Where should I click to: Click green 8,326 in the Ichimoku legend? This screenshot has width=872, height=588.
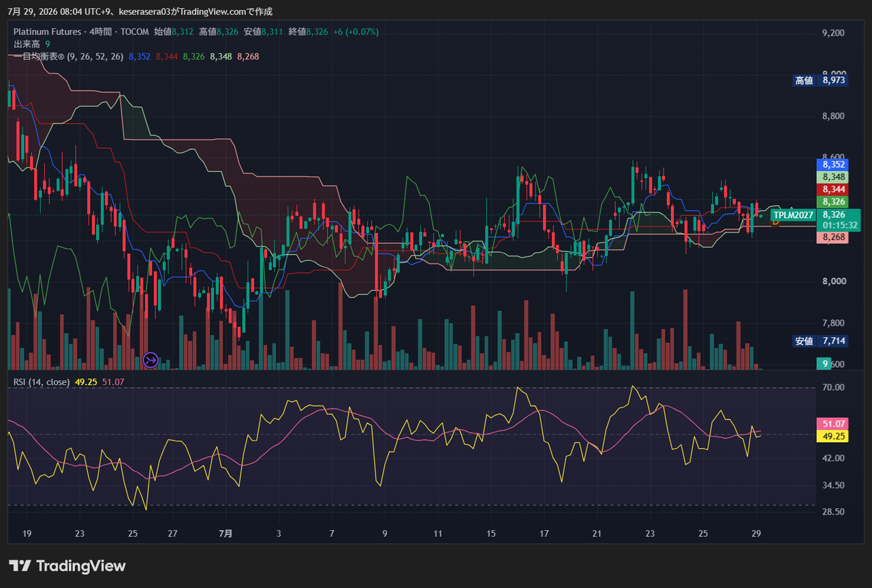[x=193, y=57]
